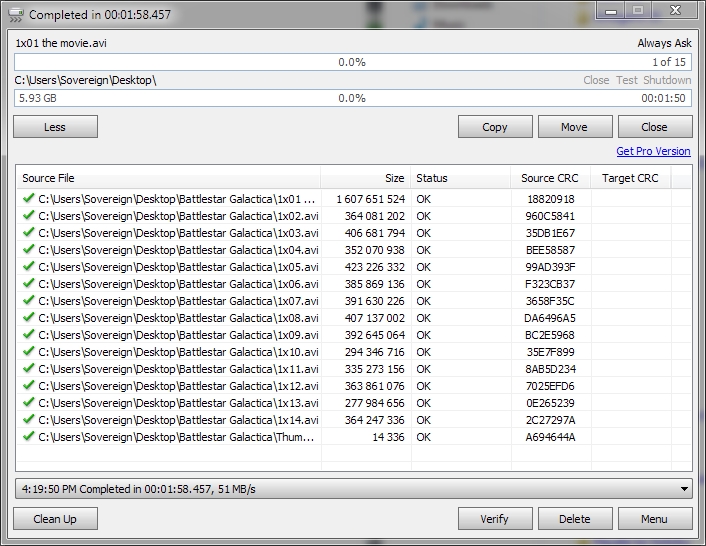Sort by the Target CRC column header
The image size is (706, 546).
click(x=630, y=178)
